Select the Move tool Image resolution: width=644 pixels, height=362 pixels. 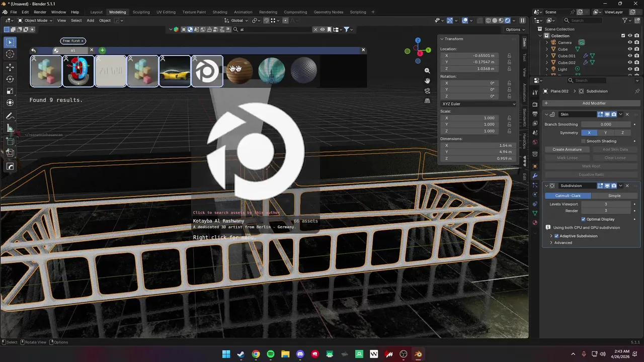click(10, 67)
